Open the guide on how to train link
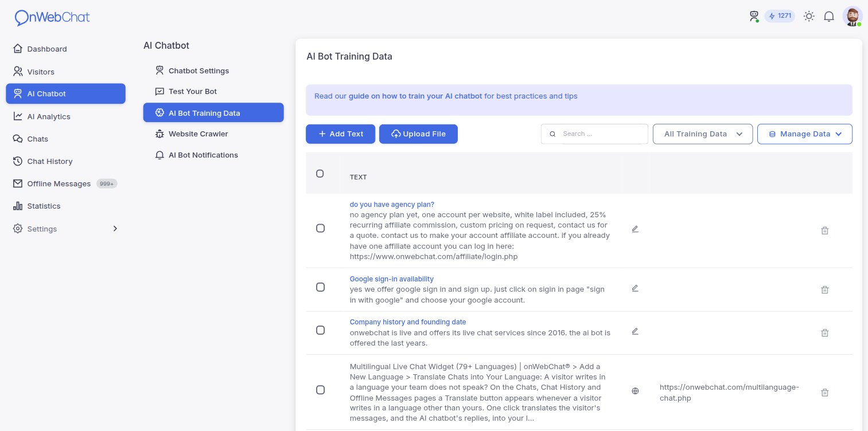 415,96
